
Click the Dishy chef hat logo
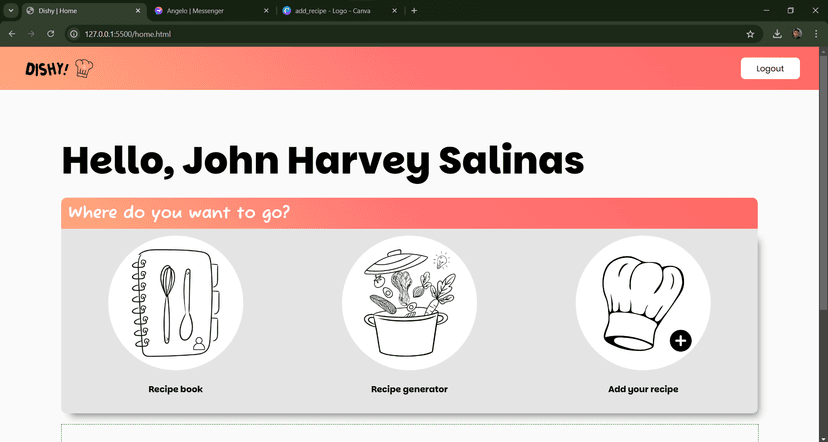tap(84, 68)
